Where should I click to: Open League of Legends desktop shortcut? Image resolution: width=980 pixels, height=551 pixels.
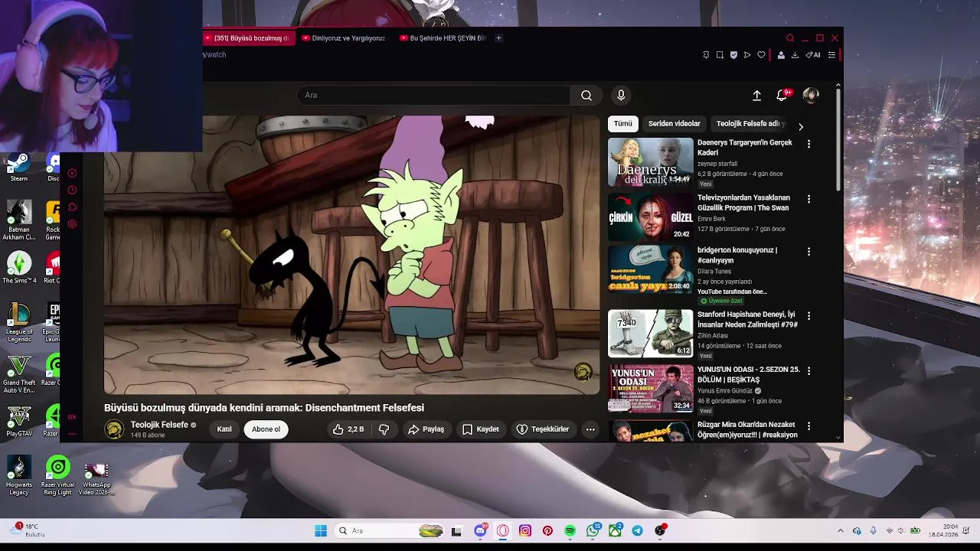coord(19,322)
